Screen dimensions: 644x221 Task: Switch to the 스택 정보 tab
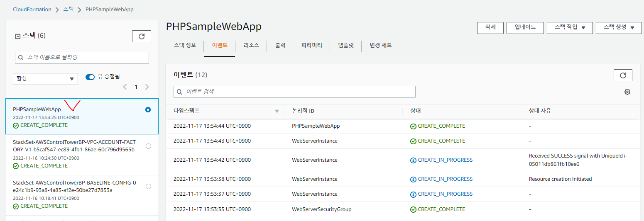click(185, 45)
